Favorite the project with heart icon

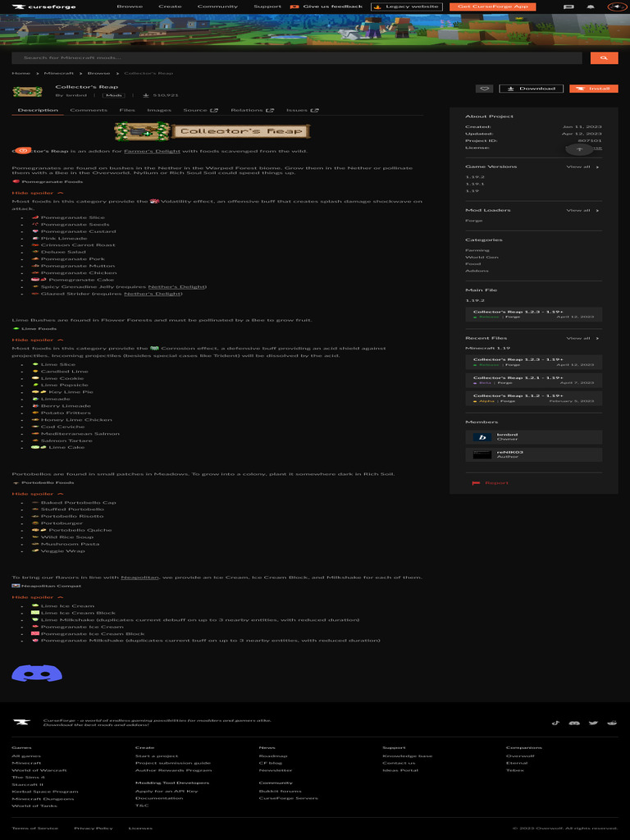click(484, 89)
